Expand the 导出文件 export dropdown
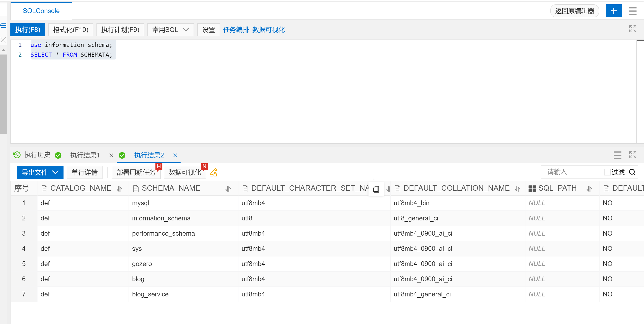Viewport: 644px width, 324px height. click(40, 172)
